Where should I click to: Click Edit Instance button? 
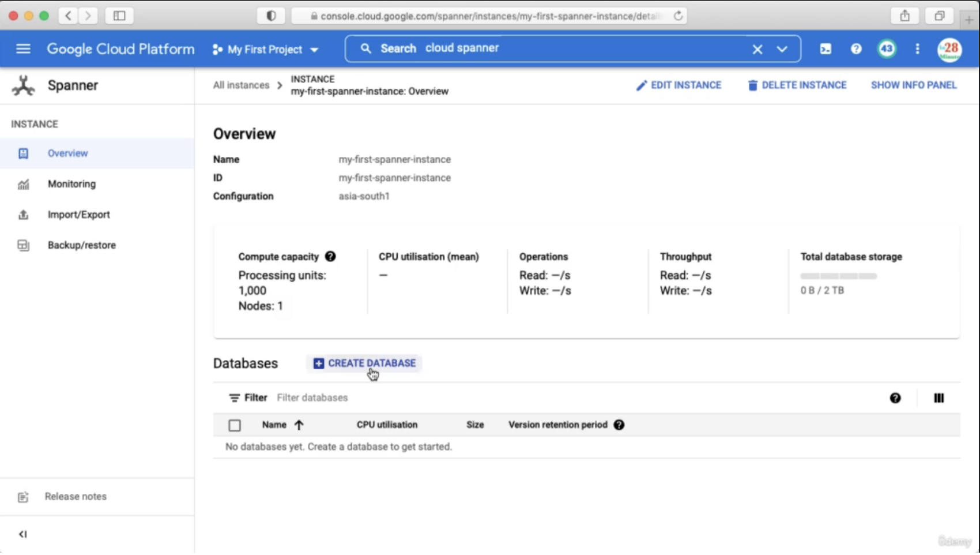679,85
